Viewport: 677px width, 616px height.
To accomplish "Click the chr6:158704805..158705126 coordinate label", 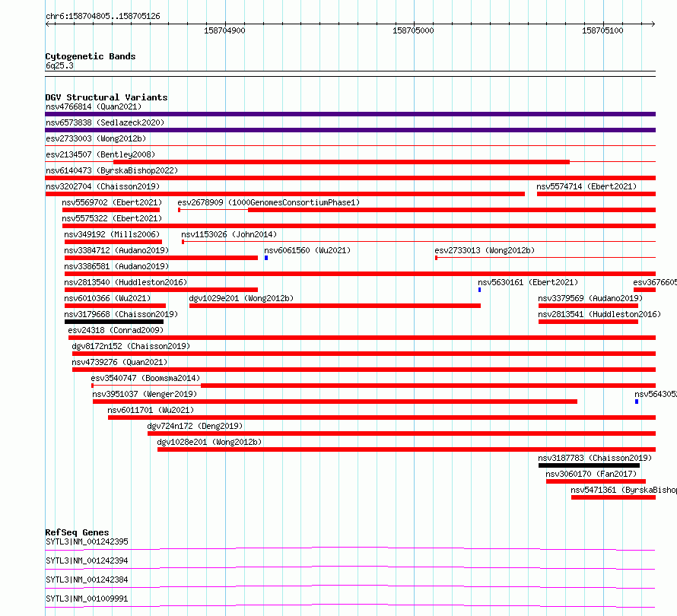I will [103, 17].
